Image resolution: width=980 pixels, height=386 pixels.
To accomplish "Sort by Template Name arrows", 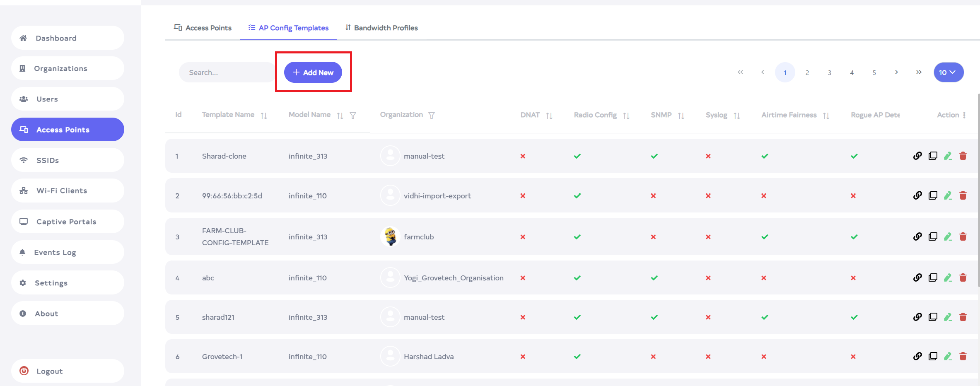I will (x=264, y=116).
